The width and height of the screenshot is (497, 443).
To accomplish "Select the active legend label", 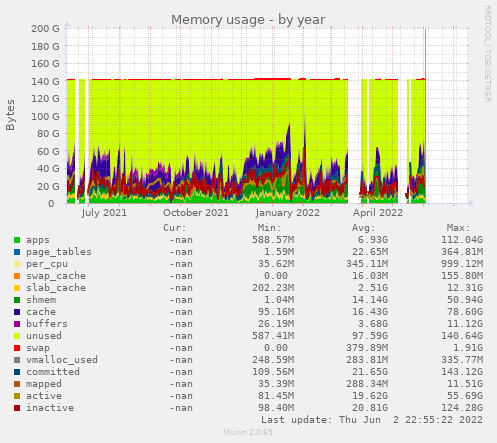I will point(44,396).
